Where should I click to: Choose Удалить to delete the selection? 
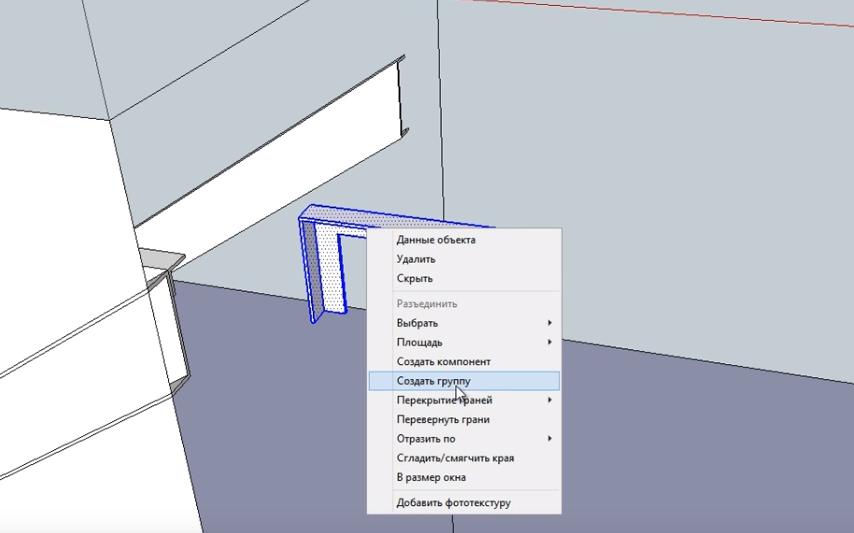pyautogui.click(x=416, y=259)
